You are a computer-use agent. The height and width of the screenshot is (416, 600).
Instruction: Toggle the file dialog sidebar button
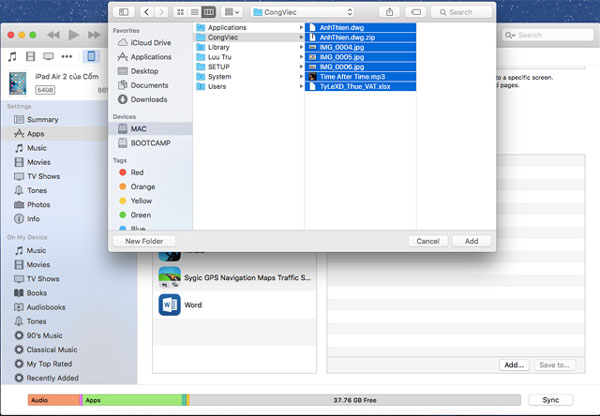tap(124, 12)
